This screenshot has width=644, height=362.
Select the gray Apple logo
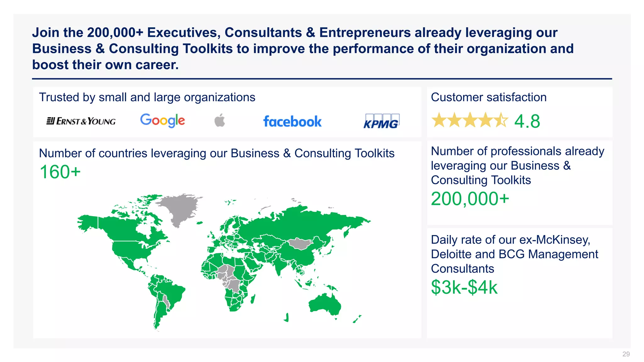click(220, 120)
